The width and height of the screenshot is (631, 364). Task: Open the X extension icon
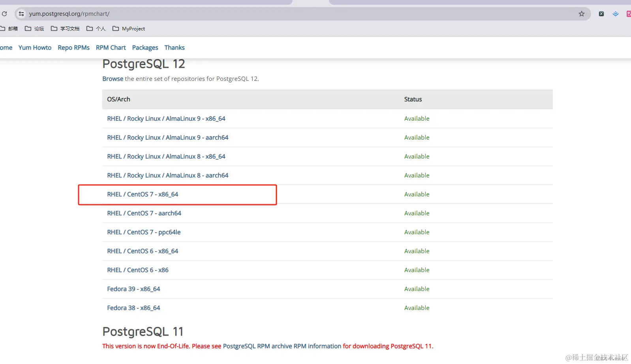point(601,14)
